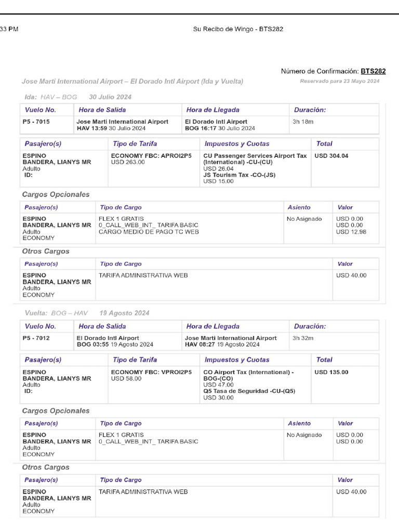Select the outbound flight number P5 - 7015
The width and height of the screenshot is (399, 532).
tap(36, 122)
